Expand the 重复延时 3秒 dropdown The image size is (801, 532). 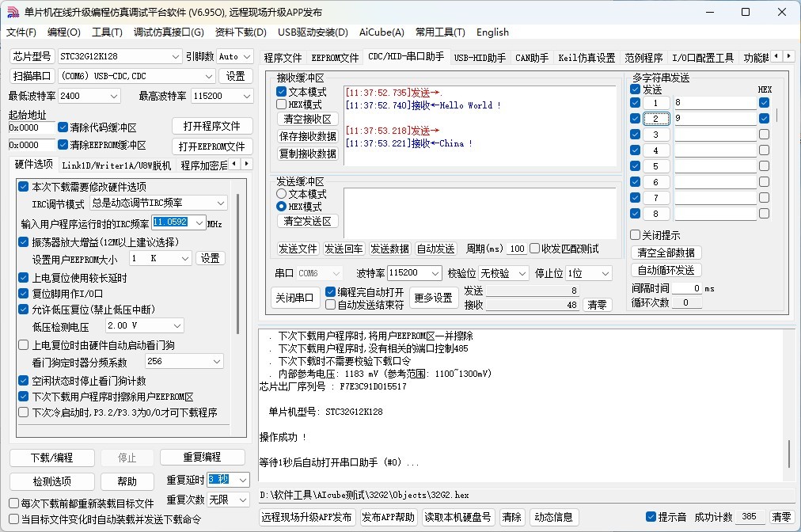[243, 480]
